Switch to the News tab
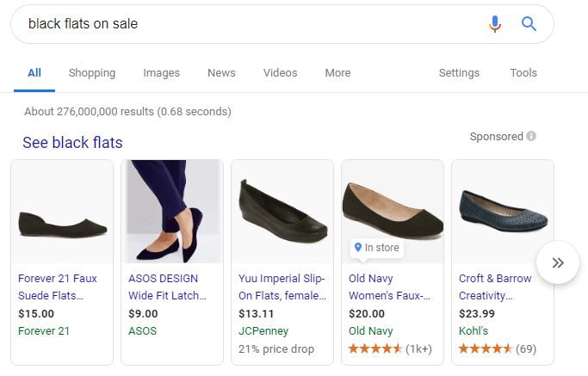The width and height of the screenshot is (588, 376). [x=221, y=73]
